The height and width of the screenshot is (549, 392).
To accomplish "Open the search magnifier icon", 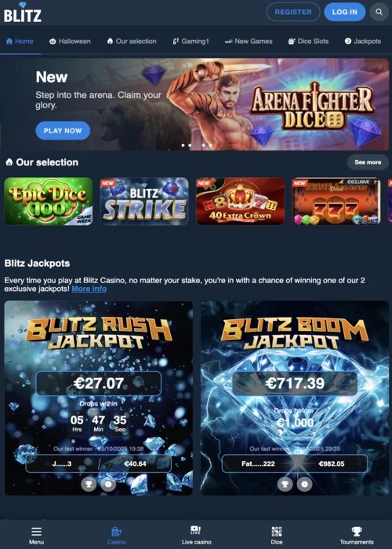I will click(379, 12).
